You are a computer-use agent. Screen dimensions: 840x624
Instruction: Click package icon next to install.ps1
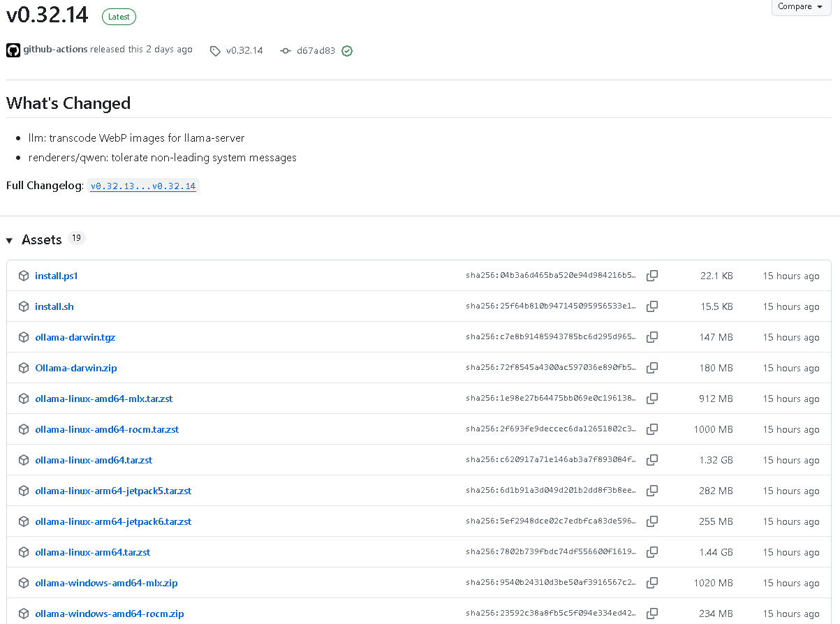point(24,276)
